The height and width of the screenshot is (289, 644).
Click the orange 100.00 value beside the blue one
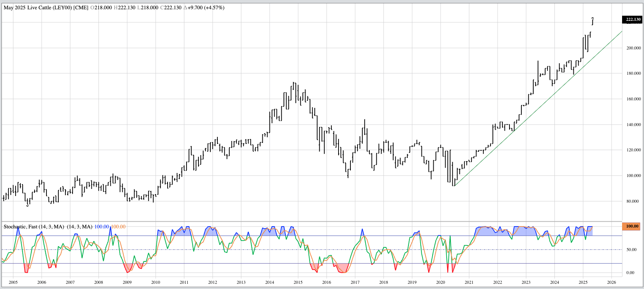point(118,227)
